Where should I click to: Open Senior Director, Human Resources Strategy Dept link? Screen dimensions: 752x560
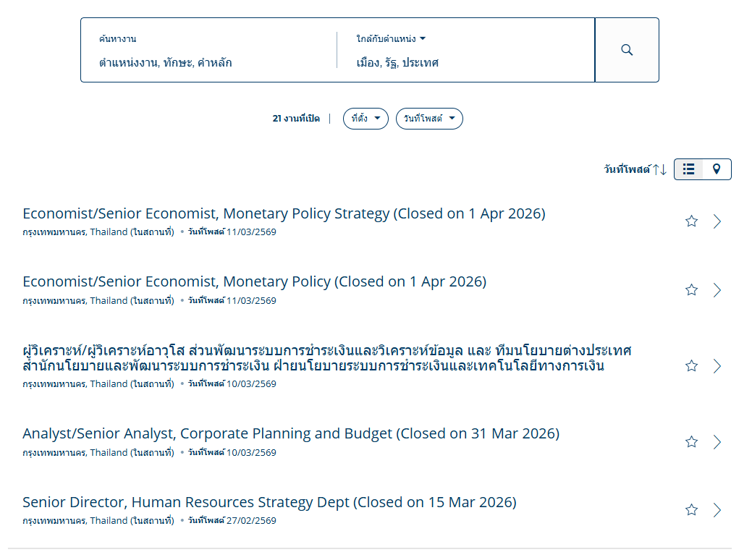(269, 502)
